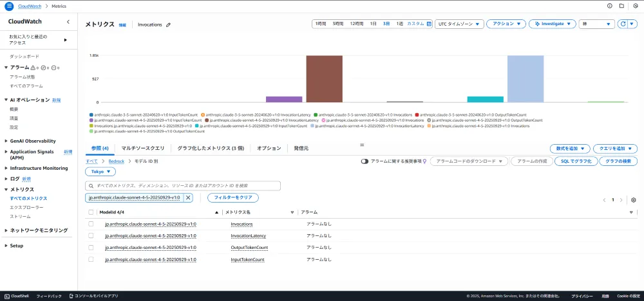644x301 pixels.
Task: Select the 12時間 time range
Action: [x=357, y=24]
